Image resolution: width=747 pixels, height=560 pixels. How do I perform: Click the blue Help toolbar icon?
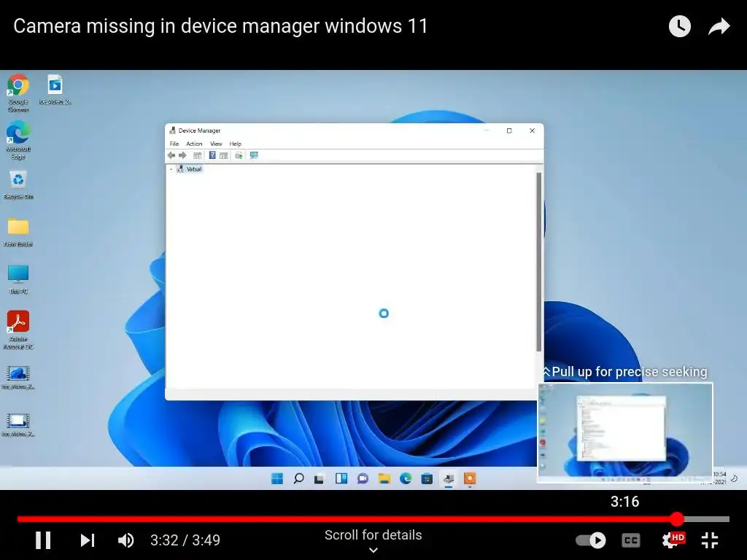pyautogui.click(x=212, y=155)
